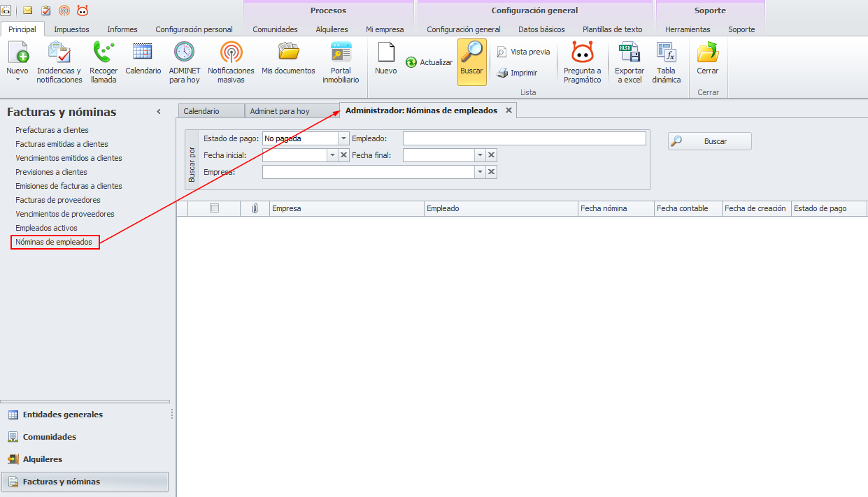Switch to the Principal ribbon tab
The image size is (868, 497).
22,29
